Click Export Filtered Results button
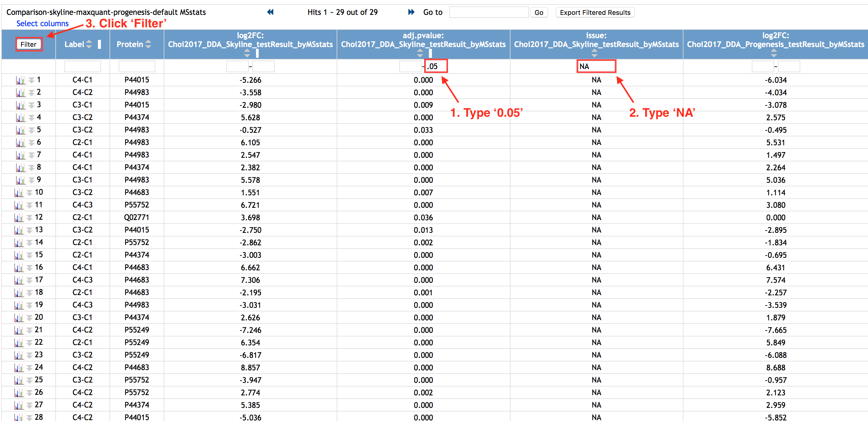 [x=595, y=13]
